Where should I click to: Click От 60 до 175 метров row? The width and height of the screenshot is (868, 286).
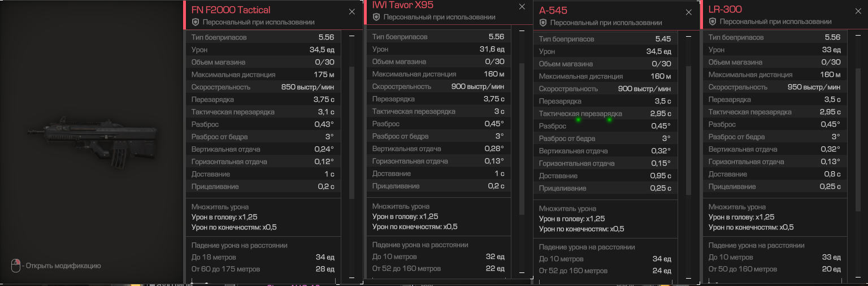pyautogui.click(x=263, y=269)
